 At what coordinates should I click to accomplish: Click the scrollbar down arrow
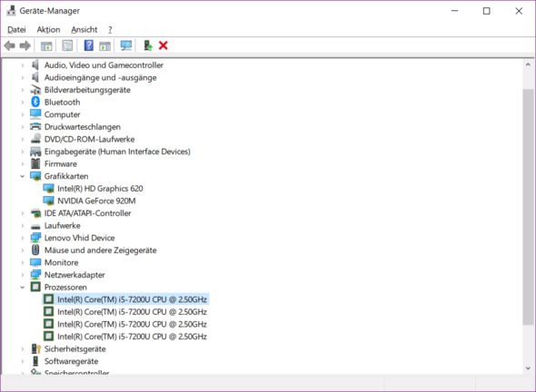(528, 368)
